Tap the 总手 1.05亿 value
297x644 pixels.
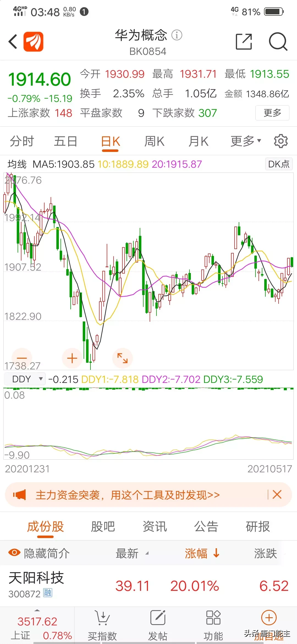click(201, 94)
